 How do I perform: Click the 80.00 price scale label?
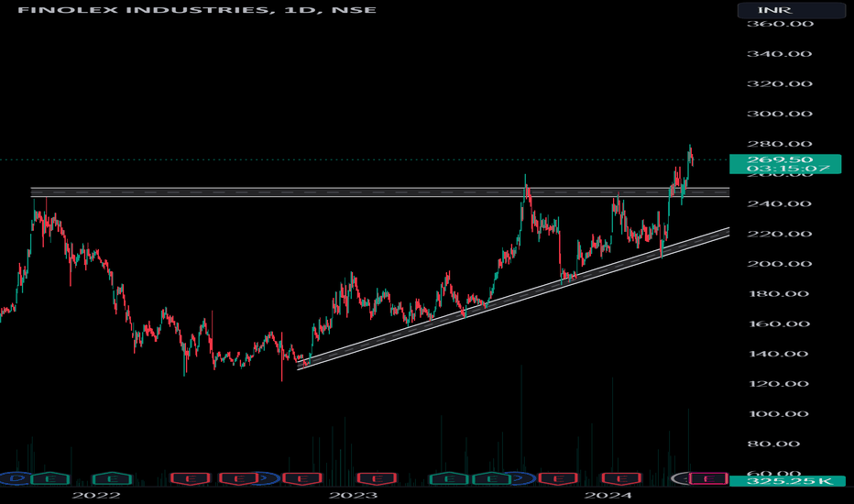773,444
